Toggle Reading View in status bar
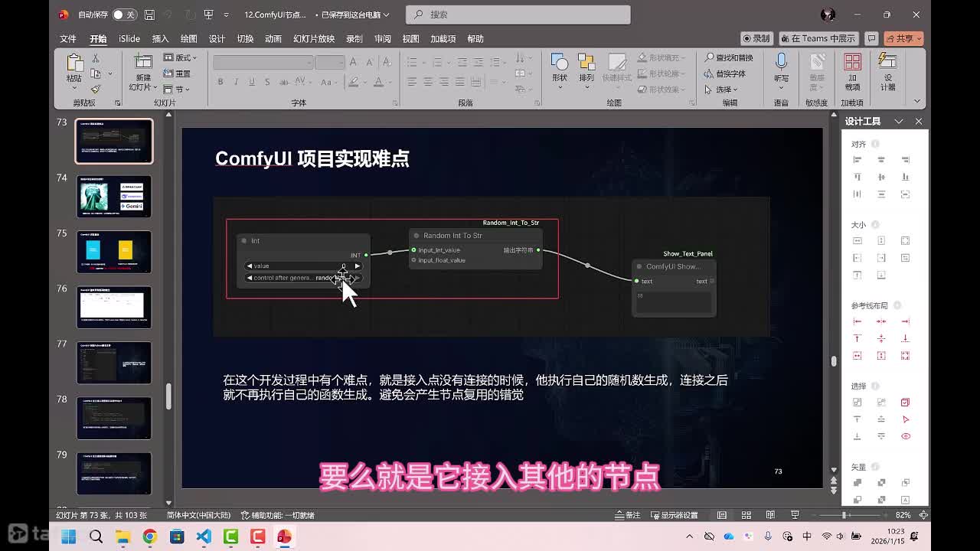Screen dimensions: 980x551 coord(770,515)
